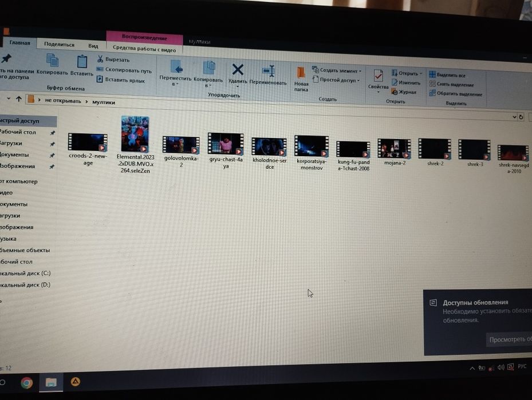Screen dimensions: 532x400
Task: Click the 'мултики' breadcrumb segment
Action: [x=104, y=102]
